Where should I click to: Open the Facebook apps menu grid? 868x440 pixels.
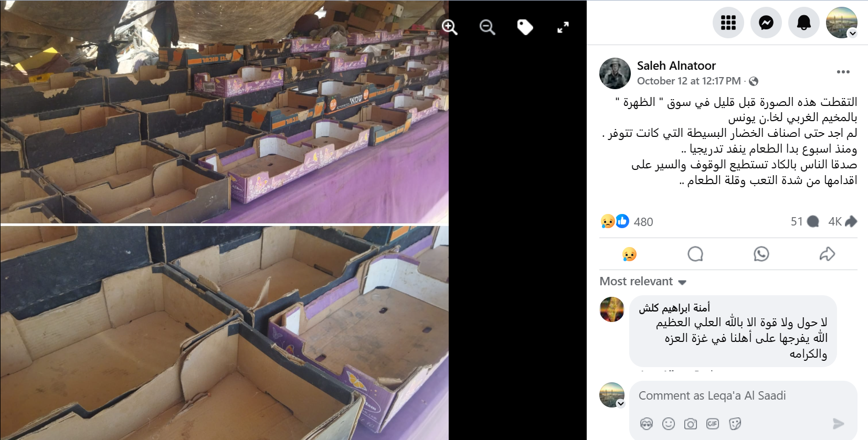(728, 23)
